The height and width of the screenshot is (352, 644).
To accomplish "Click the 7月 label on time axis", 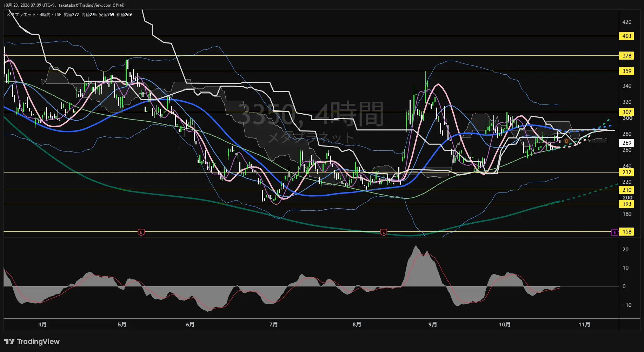I will click(x=273, y=325).
